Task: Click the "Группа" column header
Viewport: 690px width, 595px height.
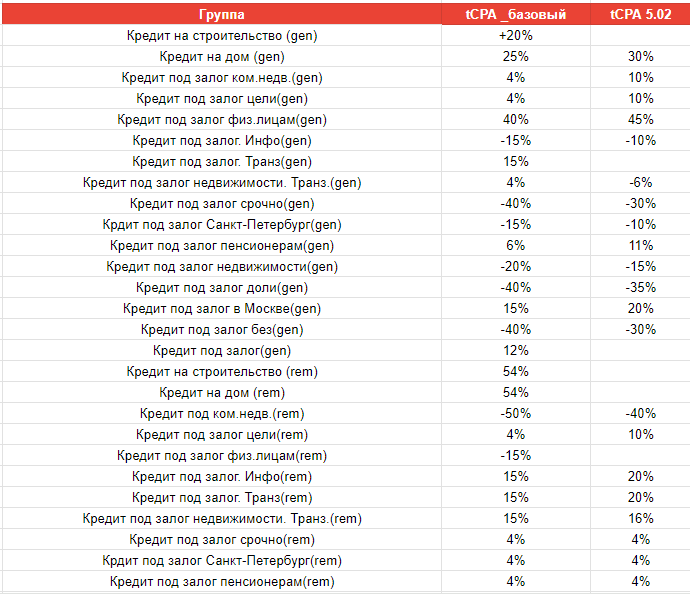Action: click(222, 15)
